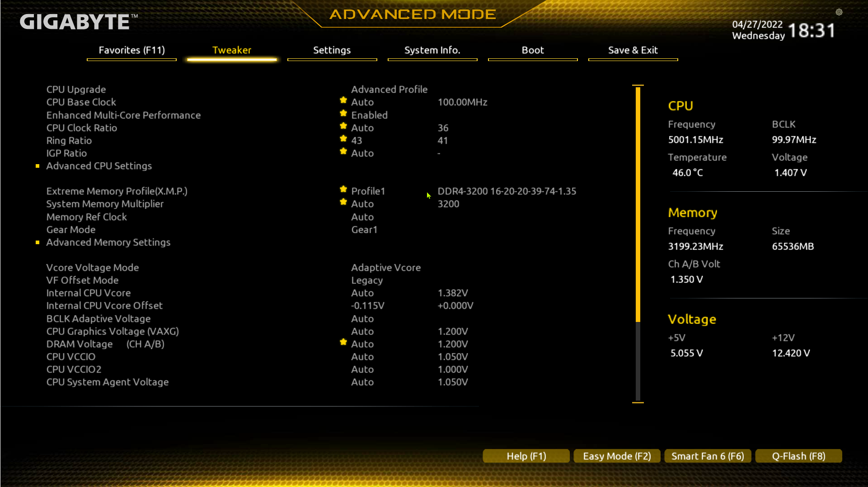Click the CPU frequency 5001.15MHz reading
868x487 pixels.
[x=696, y=140]
